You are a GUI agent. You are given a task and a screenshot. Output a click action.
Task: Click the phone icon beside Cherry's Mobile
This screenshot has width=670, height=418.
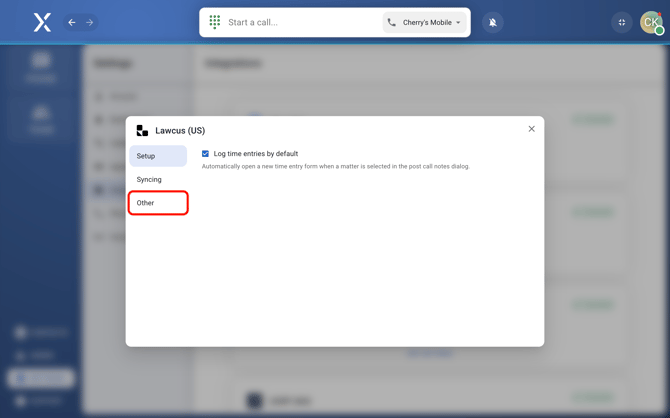pos(392,22)
